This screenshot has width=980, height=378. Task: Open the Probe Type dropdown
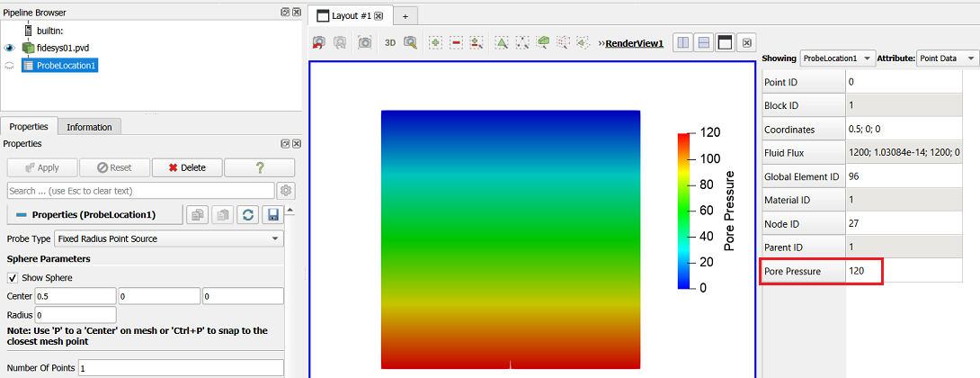169,238
